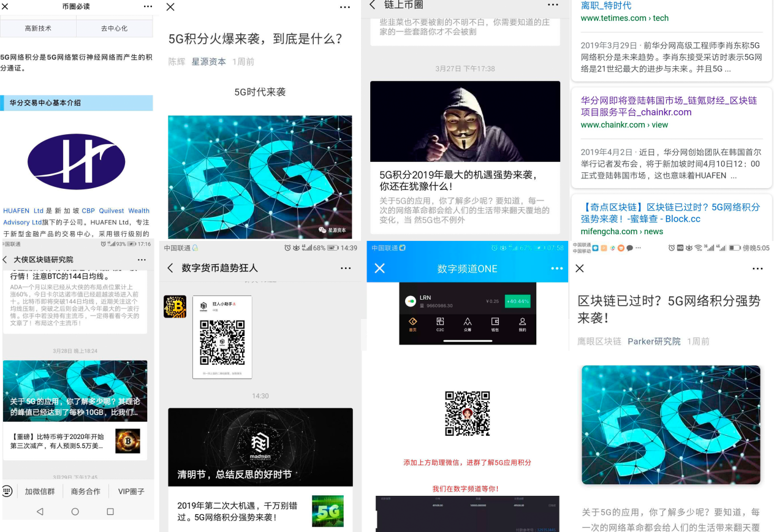774x532 pixels.
Task: Tap the Android back triangle button
Action: (x=40, y=511)
